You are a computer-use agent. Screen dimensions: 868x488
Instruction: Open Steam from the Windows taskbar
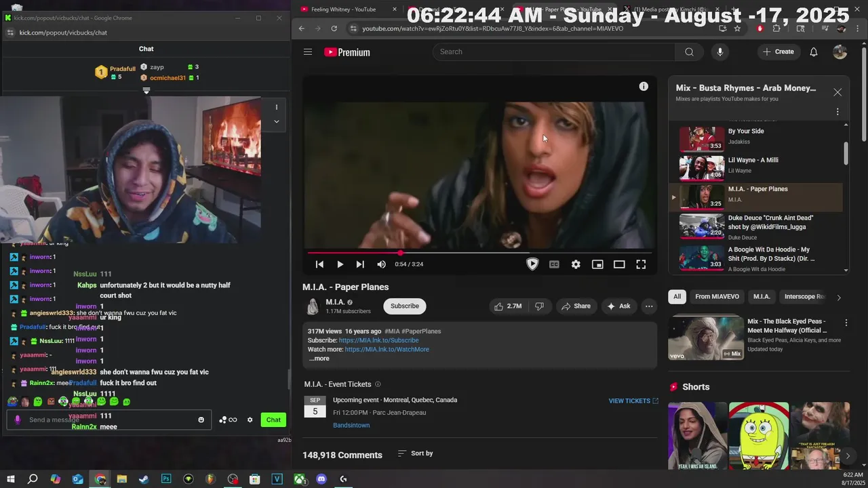pyautogui.click(x=144, y=479)
